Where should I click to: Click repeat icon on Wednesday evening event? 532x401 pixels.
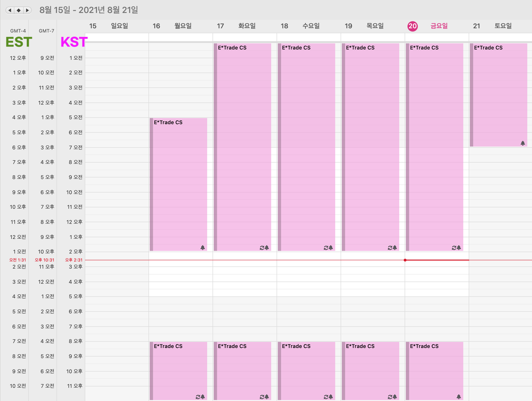[x=326, y=397]
